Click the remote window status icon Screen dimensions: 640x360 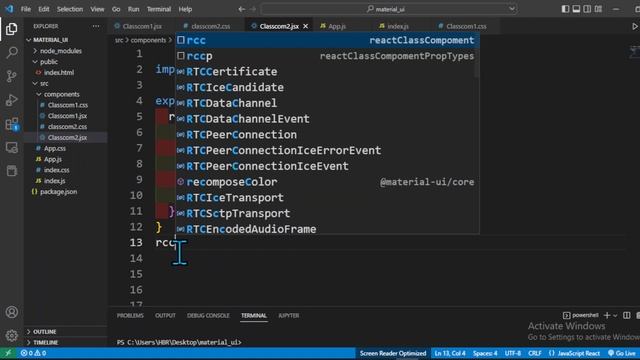[x=8, y=353]
